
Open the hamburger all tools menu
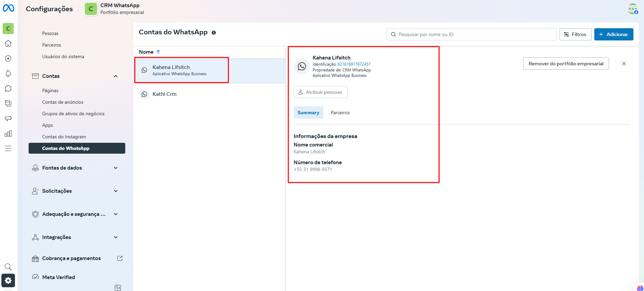tap(8, 148)
